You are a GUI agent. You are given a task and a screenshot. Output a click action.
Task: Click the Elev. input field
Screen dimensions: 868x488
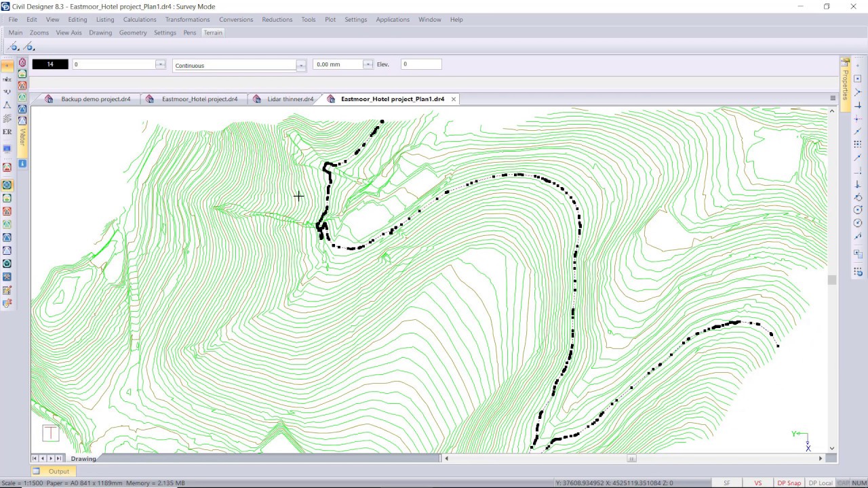tap(421, 64)
